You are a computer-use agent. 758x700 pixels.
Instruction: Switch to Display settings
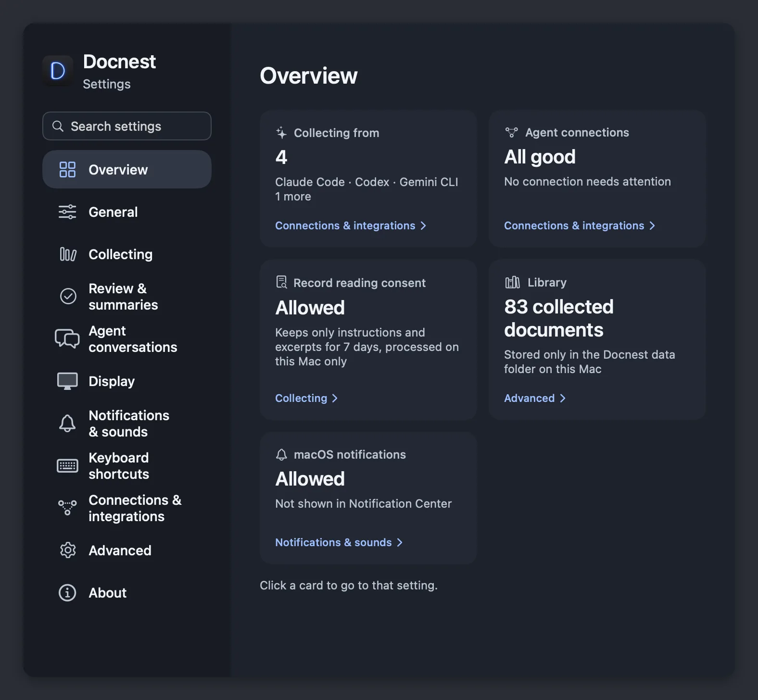click(127, 381)
